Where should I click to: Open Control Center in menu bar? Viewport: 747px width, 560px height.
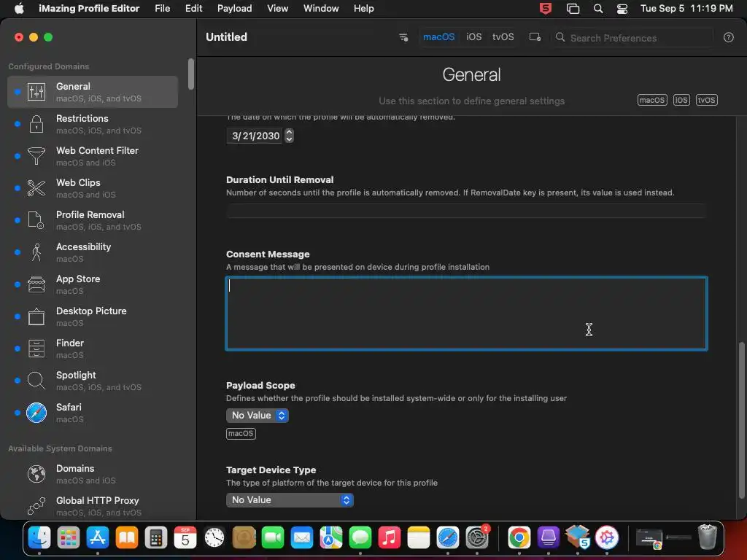(622, 9)
